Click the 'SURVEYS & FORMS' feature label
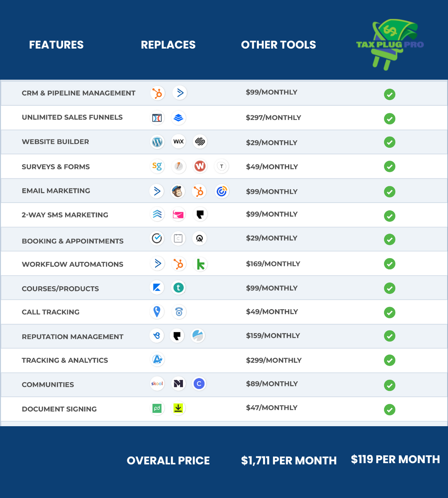 click(56, 167)
